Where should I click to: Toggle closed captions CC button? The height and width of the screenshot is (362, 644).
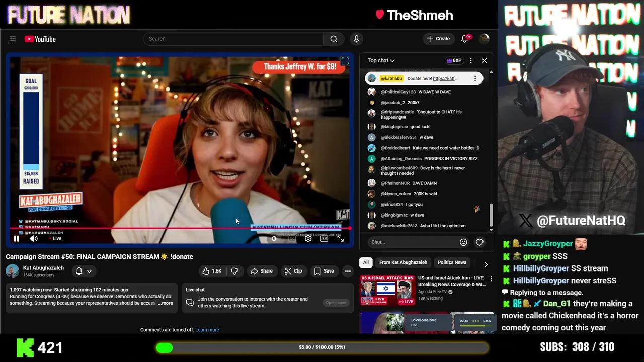click(x=292, y=239)
